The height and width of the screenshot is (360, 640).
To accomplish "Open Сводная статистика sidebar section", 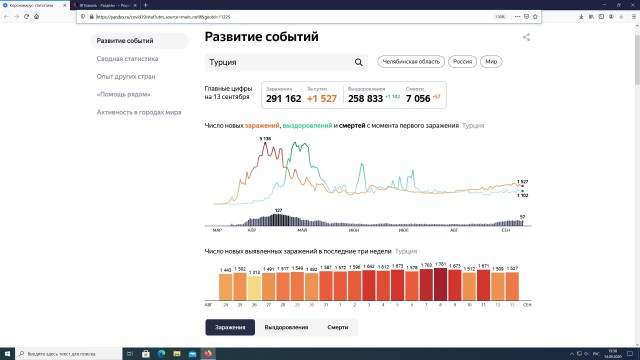I will (x=127, y=59).
